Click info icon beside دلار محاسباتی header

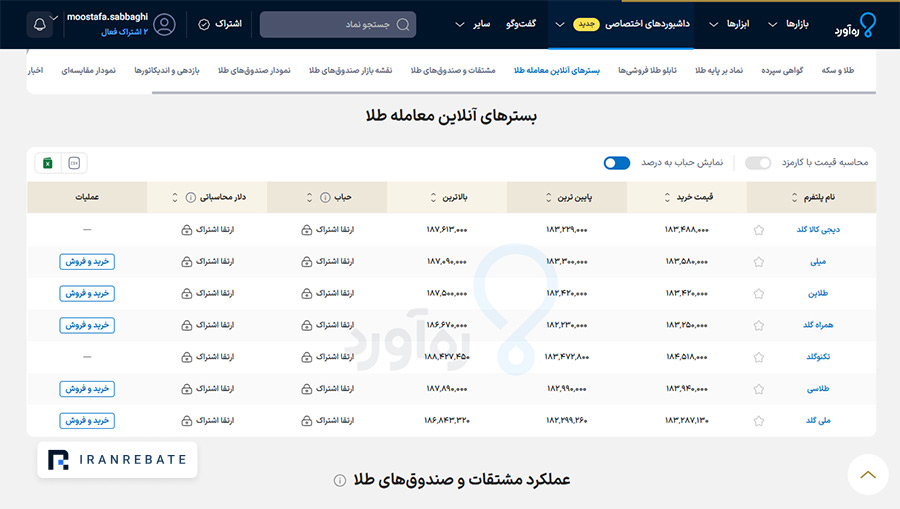(191, 197)
